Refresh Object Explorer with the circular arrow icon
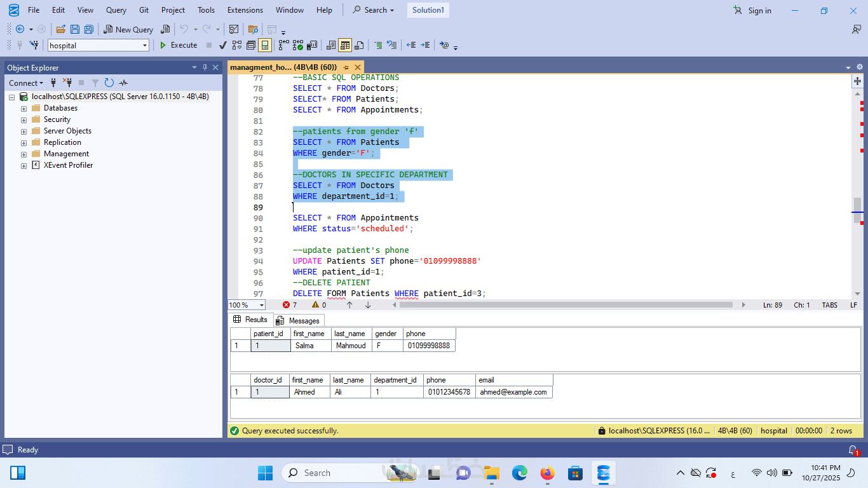The height and width of the screenshot is (488, 868). pyautogui.click(x=109, y=83)
